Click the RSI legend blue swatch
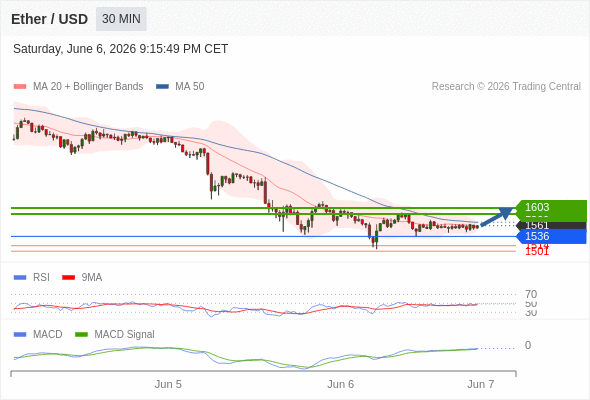 20,278
